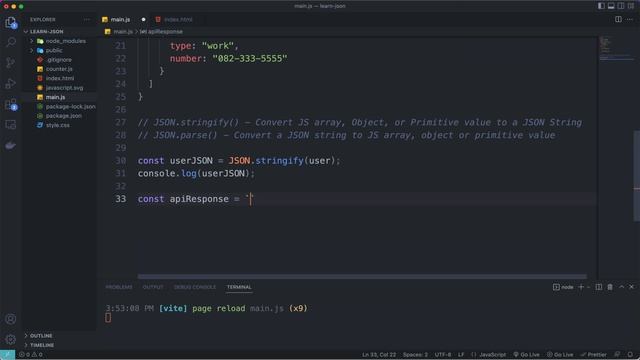The width and height of the screenshot is (640, 360).
Task: Click the remote window indicator in status bar
Action: tap(7, 355)
